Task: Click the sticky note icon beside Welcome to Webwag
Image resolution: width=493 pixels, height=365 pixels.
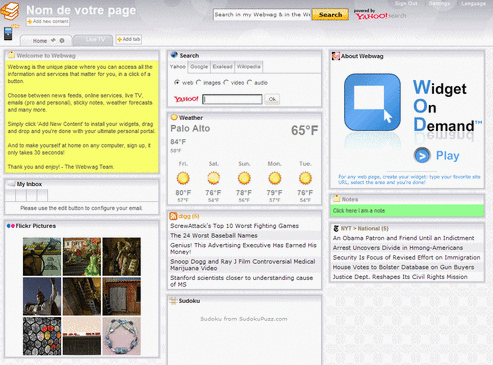Action: click(11, 55)
